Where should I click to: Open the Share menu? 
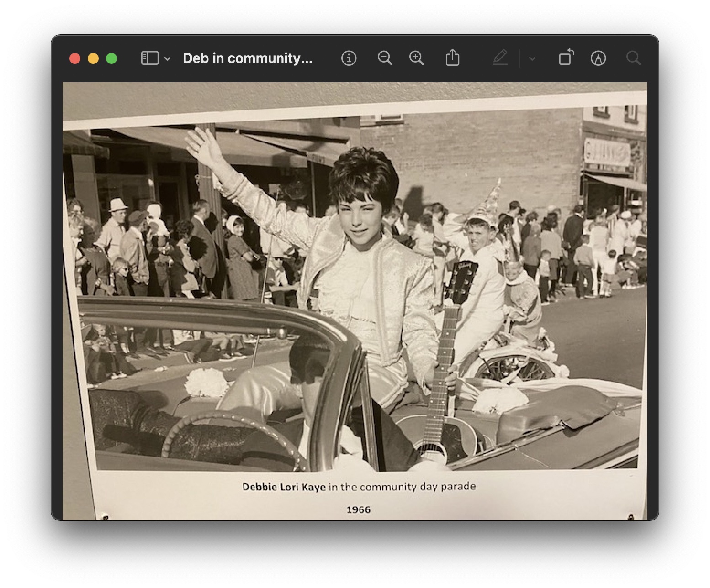tap(452, 58)
